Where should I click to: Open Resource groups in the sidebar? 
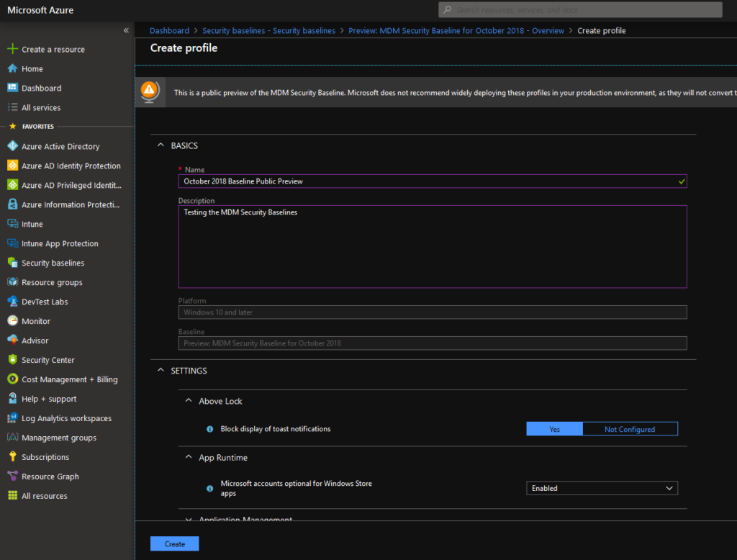(52, 282)
